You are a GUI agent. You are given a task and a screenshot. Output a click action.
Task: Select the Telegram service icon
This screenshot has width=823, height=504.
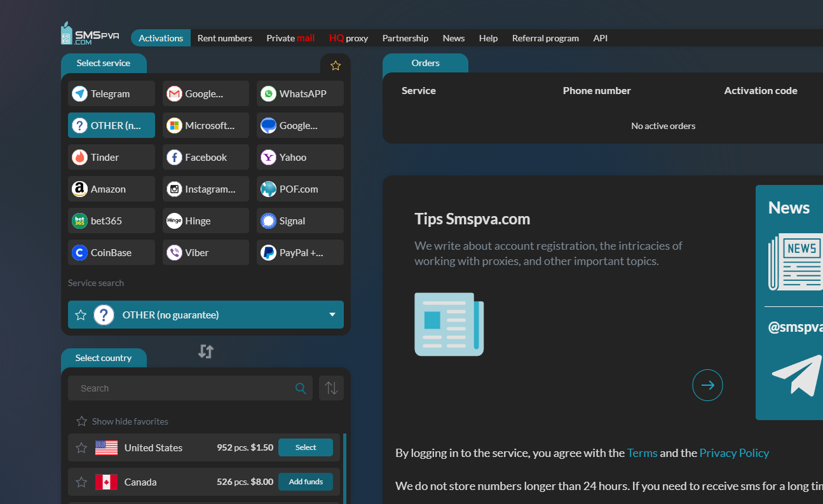click(x=79, y=93)
